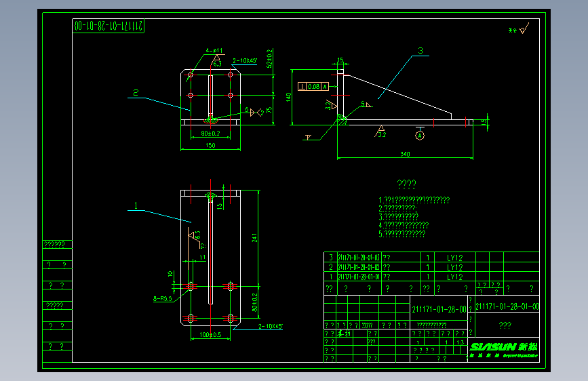
Task: Select 'LY12' material in row 2
Action: pyautogui.click(x=455, y=267)
